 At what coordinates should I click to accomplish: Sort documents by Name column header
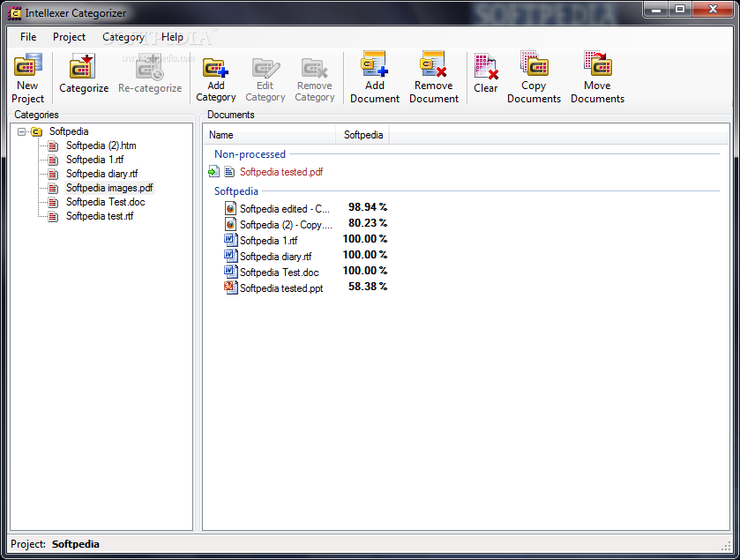[270, 135]
